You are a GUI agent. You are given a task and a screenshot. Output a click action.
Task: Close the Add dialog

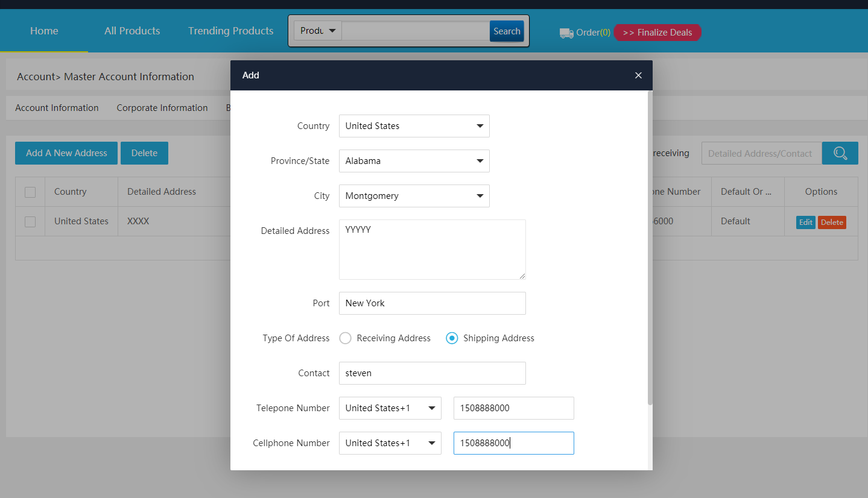click(638, 75)
